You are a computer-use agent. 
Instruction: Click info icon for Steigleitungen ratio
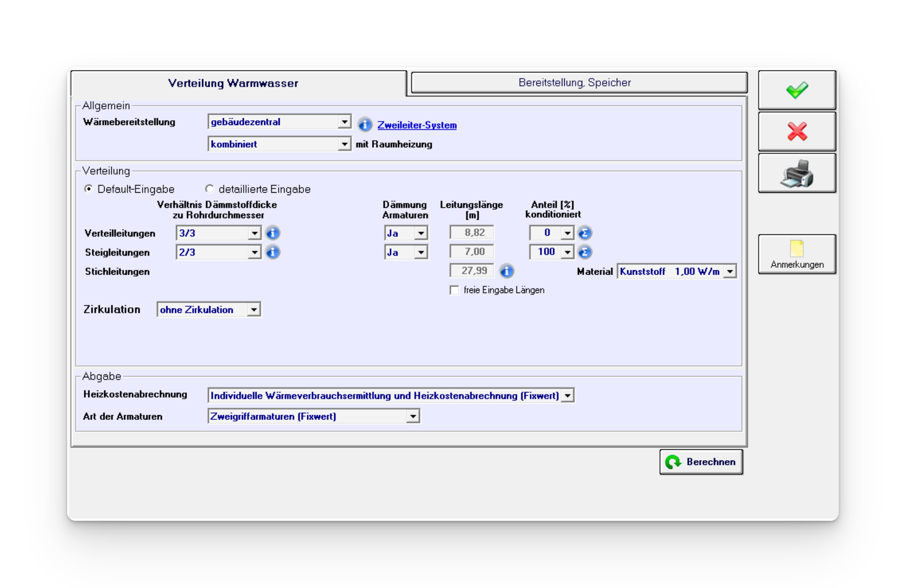[x=273, y=252]
